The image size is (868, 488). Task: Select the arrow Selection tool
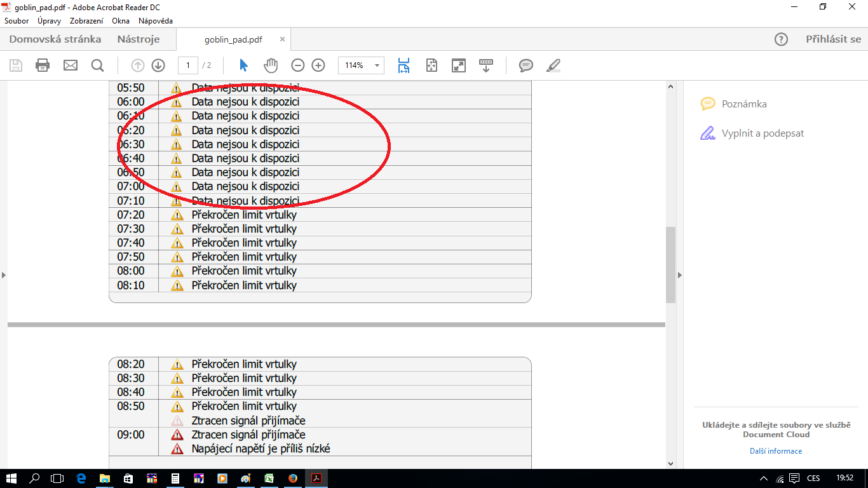(x=243, y=65)
